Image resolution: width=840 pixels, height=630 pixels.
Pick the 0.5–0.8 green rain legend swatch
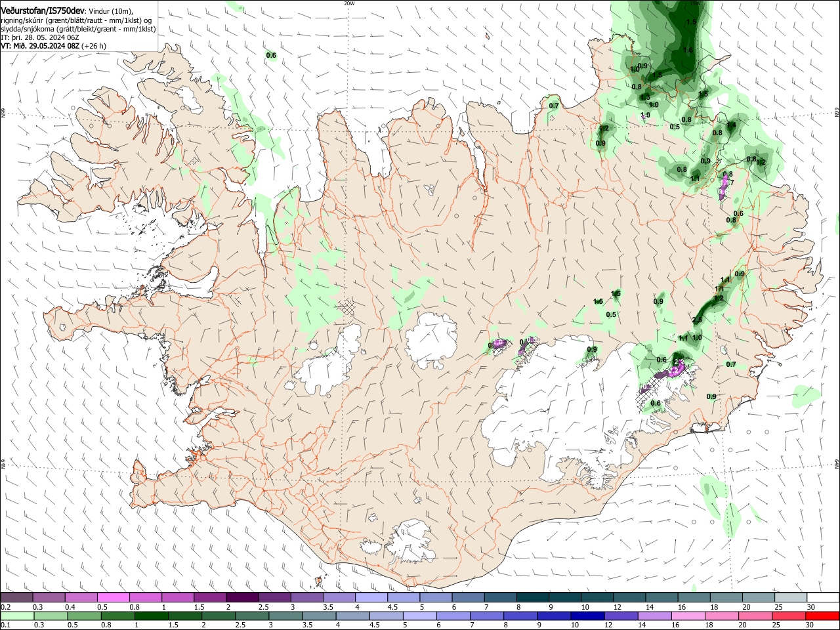tap(84, 616)
